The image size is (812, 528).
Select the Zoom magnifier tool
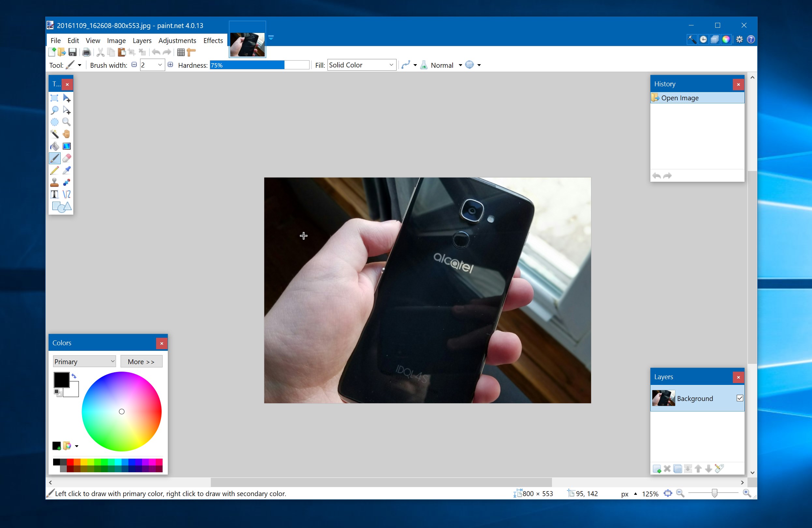(67, 122)
